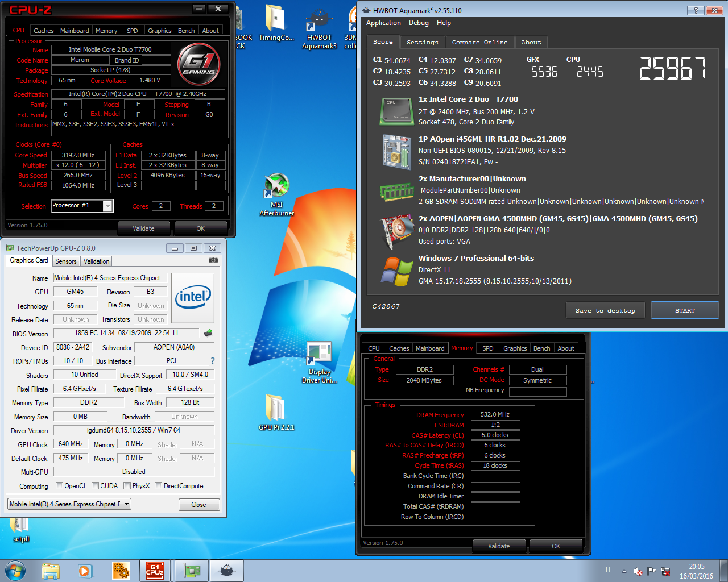The width and height of the screenshot is (728, 582).
Task: Click the graphics card icon in Aquamark
Action: [397, 231]
